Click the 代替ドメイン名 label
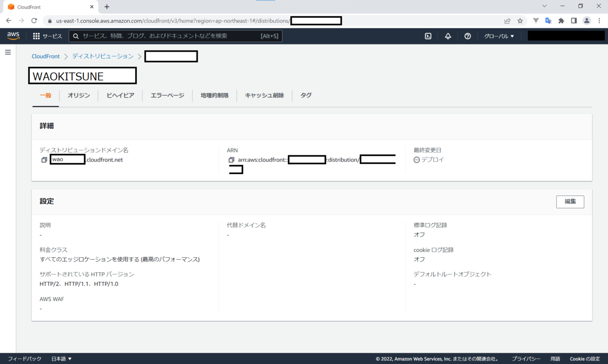Image resolution: width=608 pixels, height=364 pixels. click(x=246, y=225)
